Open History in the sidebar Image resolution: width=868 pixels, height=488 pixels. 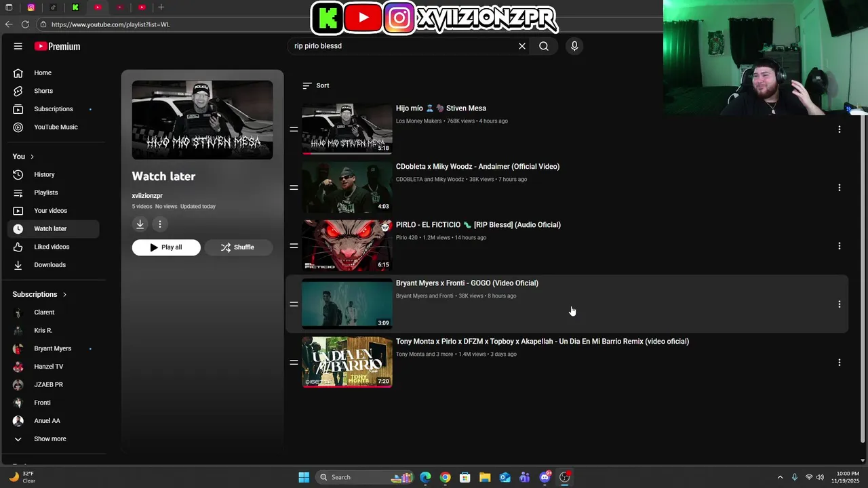(x=54, y=174)
